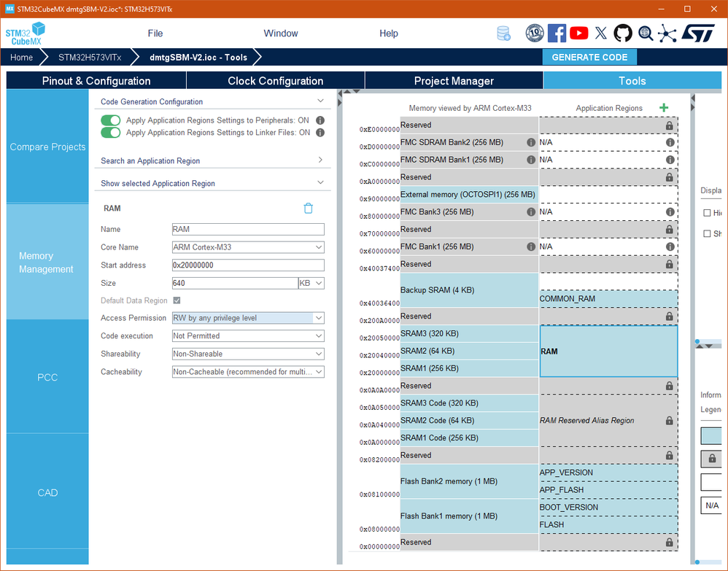Toggle Apply Application Regions Settings to Peripherals

110,120
